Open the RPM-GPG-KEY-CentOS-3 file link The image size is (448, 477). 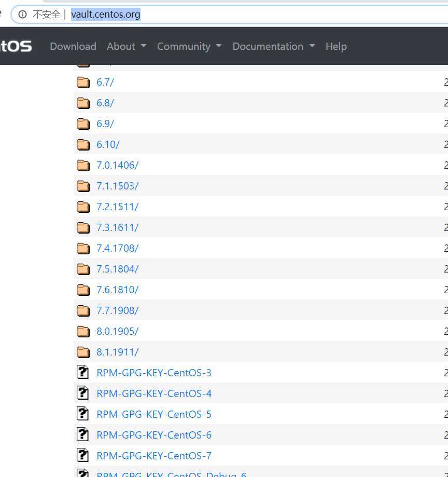pyautogui.click(x=154, y=373)
